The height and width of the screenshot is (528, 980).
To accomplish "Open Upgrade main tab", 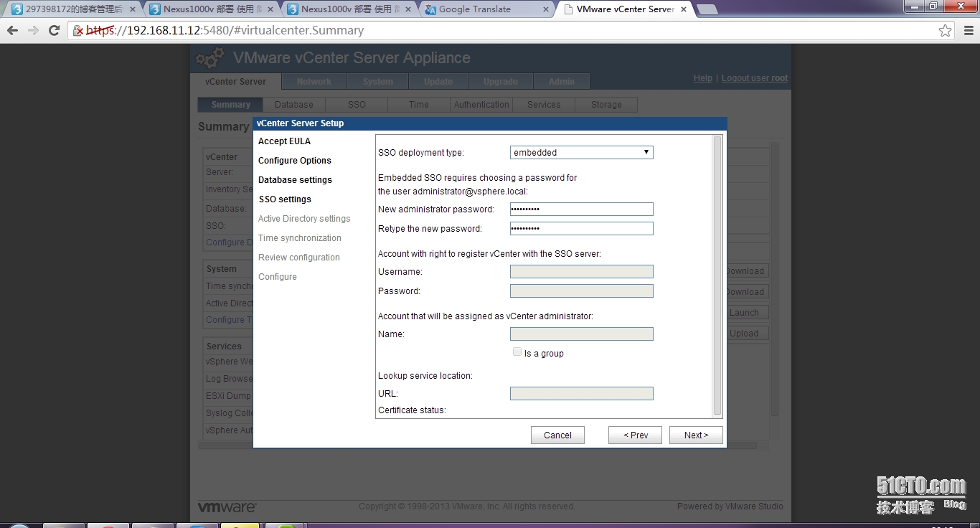I will 501,81.
